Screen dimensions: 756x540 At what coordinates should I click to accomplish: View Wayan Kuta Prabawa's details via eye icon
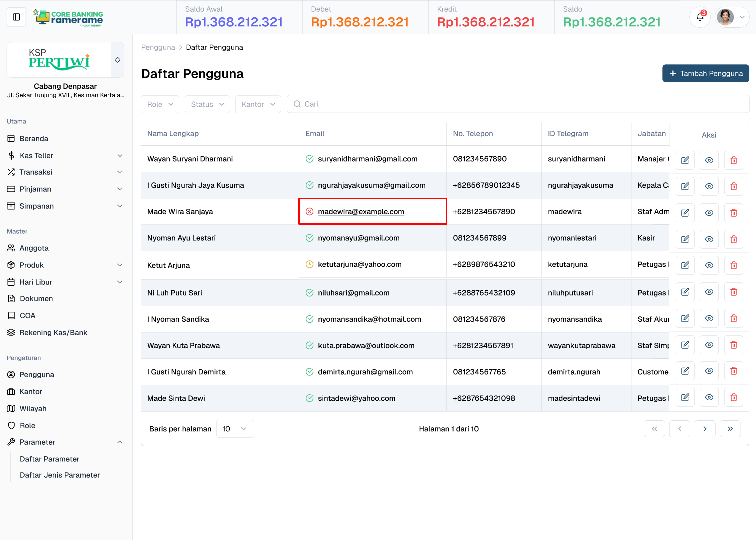[x=709, y=345]
